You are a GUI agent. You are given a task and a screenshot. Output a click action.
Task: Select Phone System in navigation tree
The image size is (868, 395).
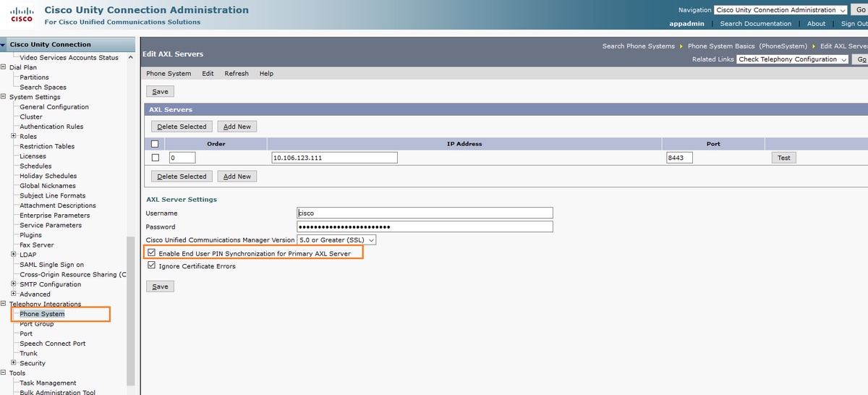coord(42,314)
